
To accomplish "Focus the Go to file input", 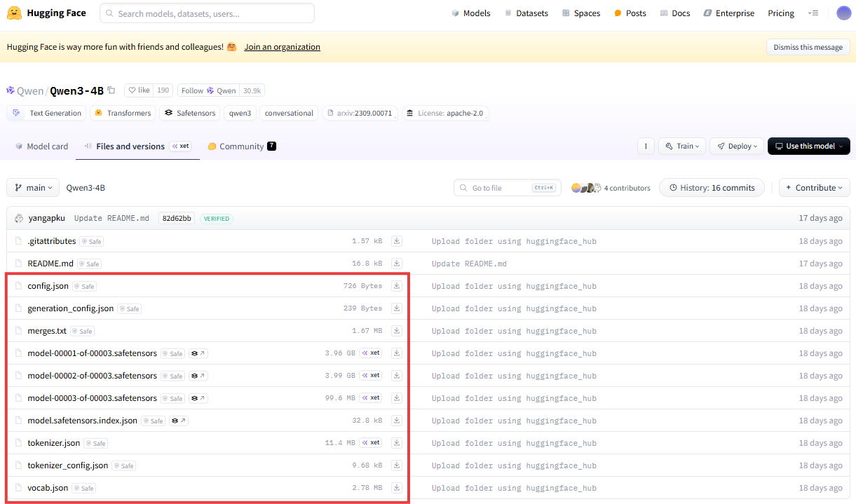I will [x=508, y=188].
